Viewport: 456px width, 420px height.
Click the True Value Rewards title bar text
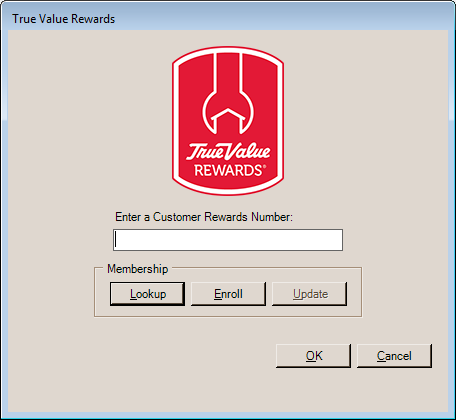[x=64, y=19]
